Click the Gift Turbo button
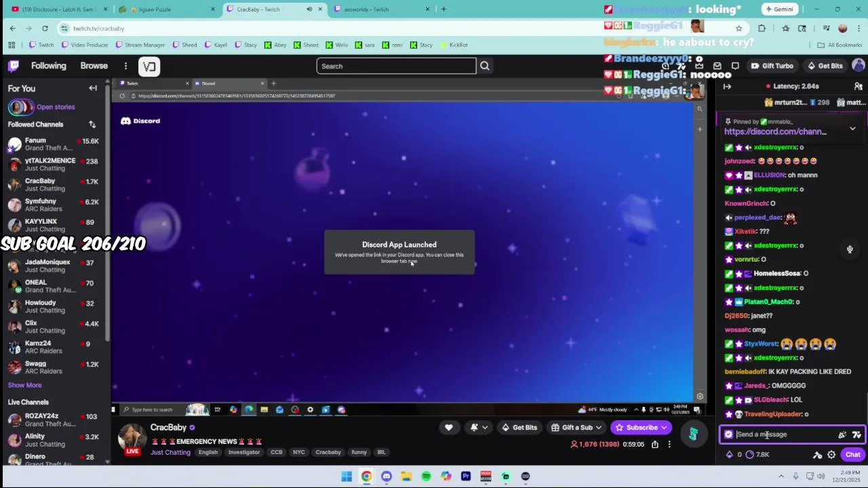 772,66
